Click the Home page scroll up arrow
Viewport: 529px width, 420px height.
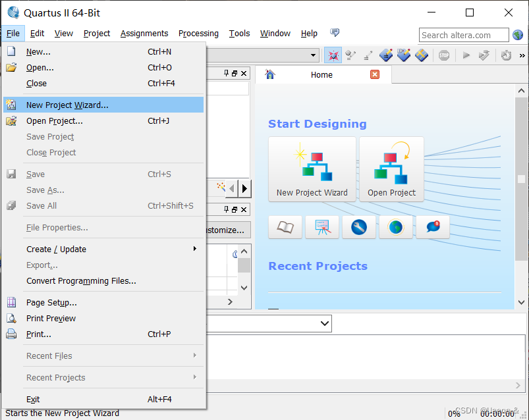521,91
